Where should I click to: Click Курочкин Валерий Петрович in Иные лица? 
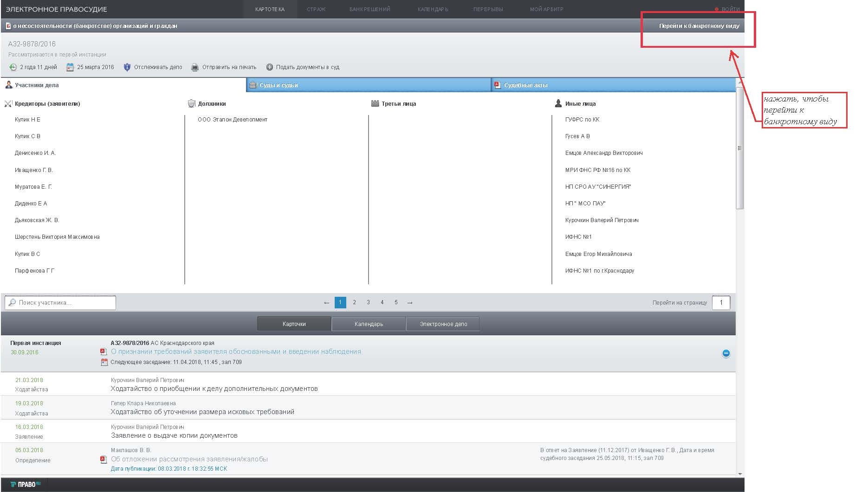pos(602,220)
